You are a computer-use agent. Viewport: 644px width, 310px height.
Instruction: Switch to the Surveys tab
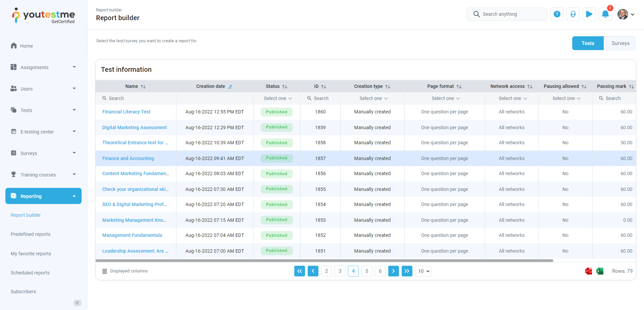[620, 43]
